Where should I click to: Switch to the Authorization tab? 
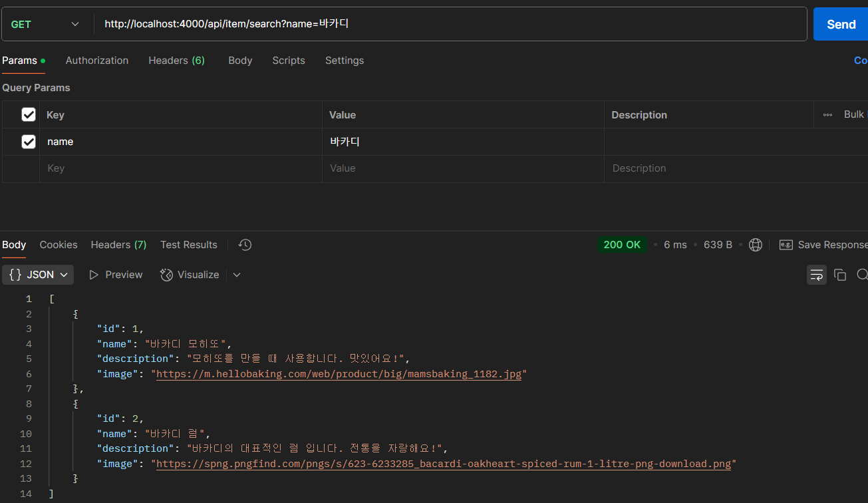[x=96, y=60]
